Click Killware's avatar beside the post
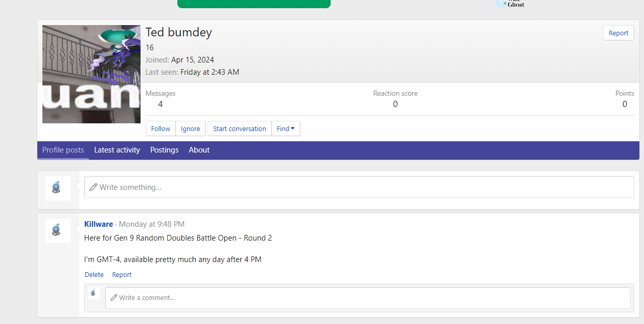This screenshot has width=644, height=324. (58, 231)
